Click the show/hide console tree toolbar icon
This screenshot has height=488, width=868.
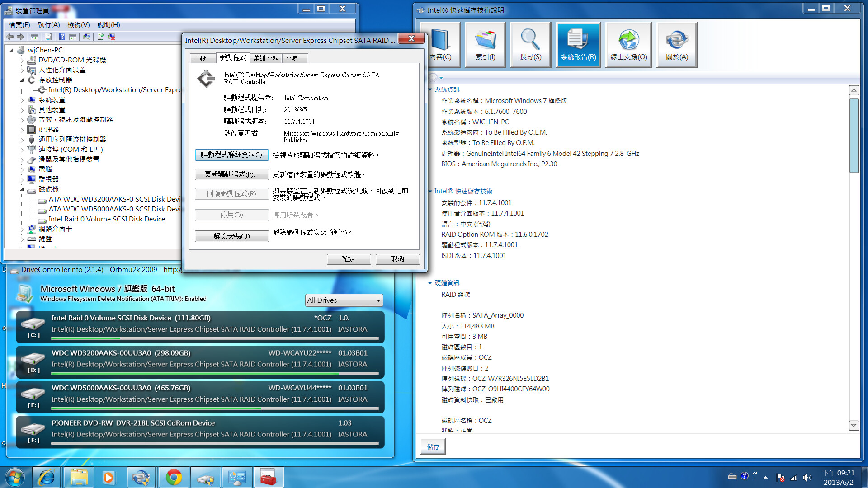[x=34, y=37]
